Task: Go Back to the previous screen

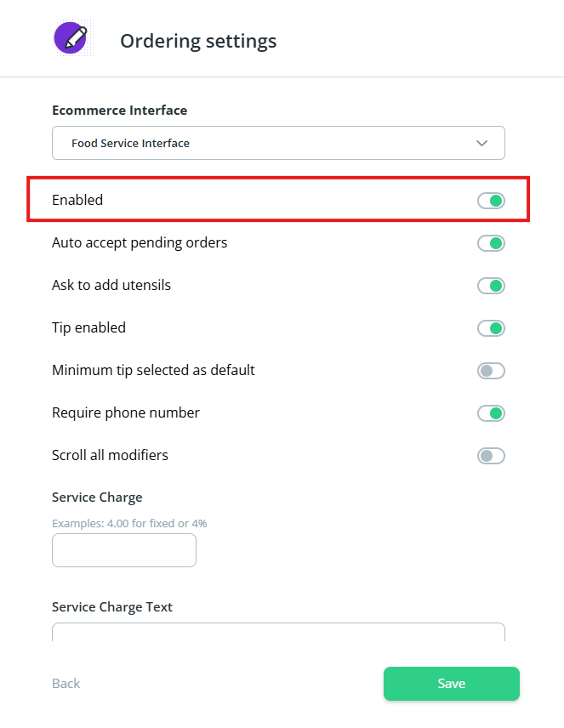Action: coord(66,684)
